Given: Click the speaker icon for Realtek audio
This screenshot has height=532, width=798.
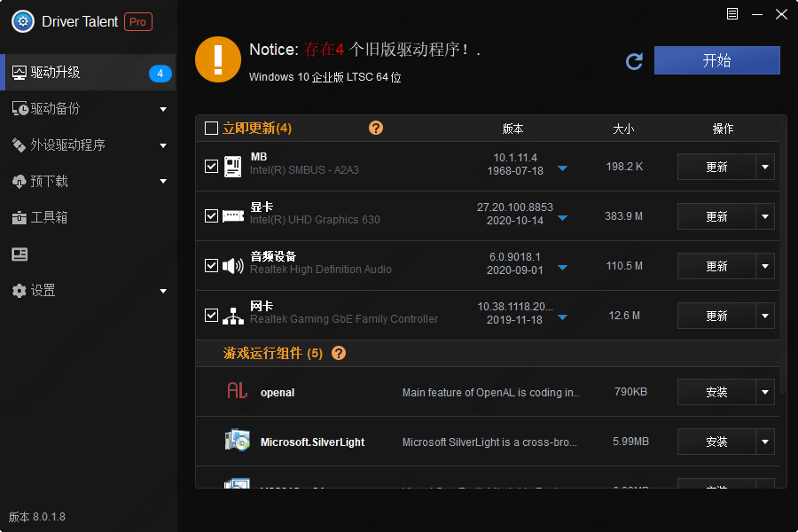Looking at the screenshot, I should tap(233, 266).
